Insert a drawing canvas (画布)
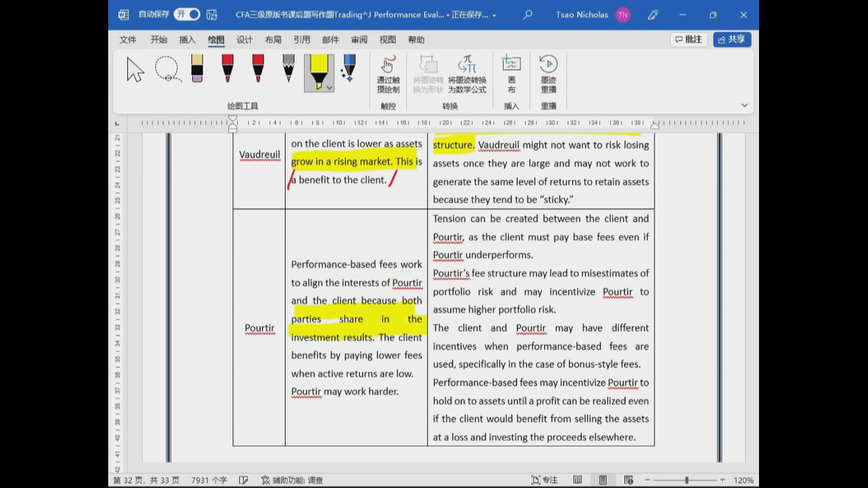 (511, 74)
